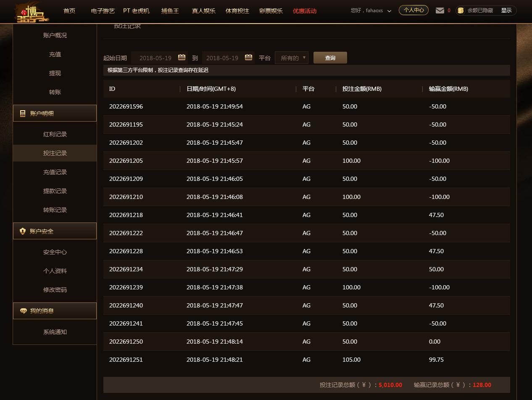
Task: Open end date calendar icon
Action: pos(249,57)
